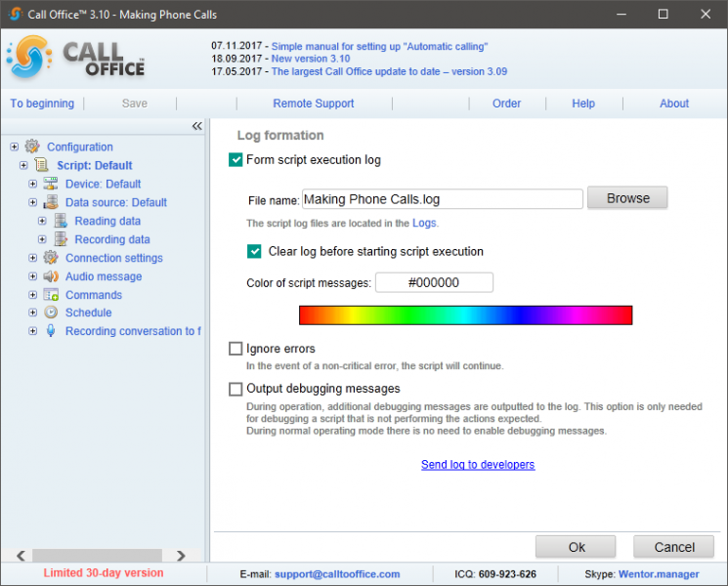Click Save in the menu bar
The image size is (728, 586).
pos(135,104)
